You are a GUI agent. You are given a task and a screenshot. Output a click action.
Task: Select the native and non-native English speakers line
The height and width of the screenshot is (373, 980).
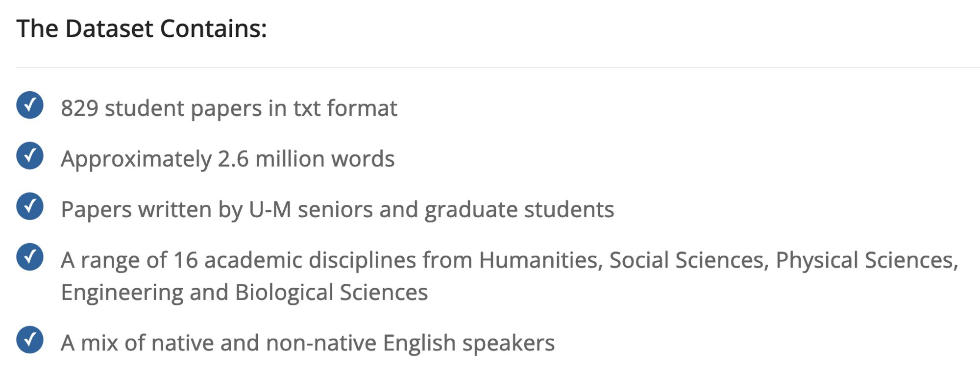pos(308,343)
